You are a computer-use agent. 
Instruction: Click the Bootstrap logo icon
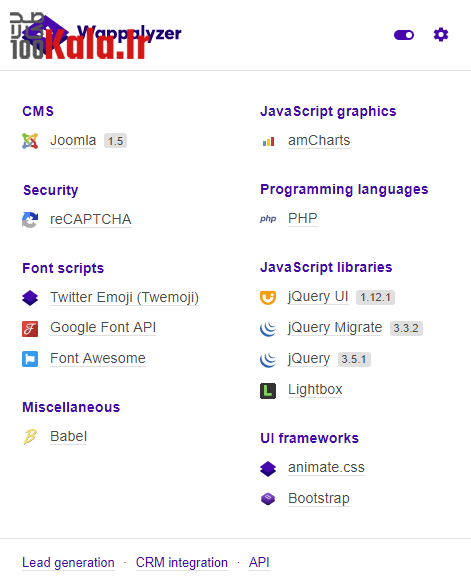click(268, 499)
